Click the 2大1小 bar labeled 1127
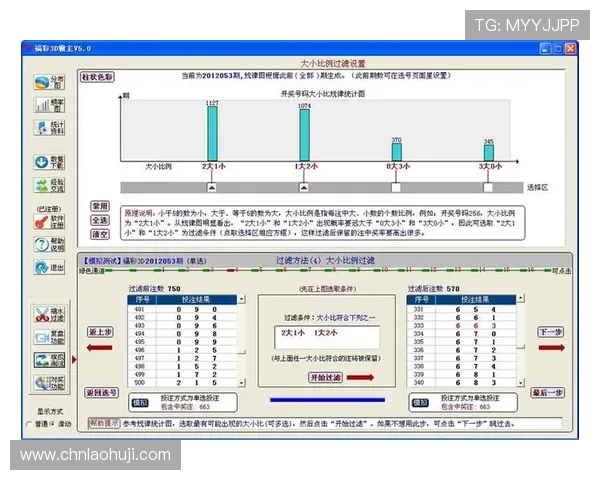Screen dimensions: 600x480 212,134
